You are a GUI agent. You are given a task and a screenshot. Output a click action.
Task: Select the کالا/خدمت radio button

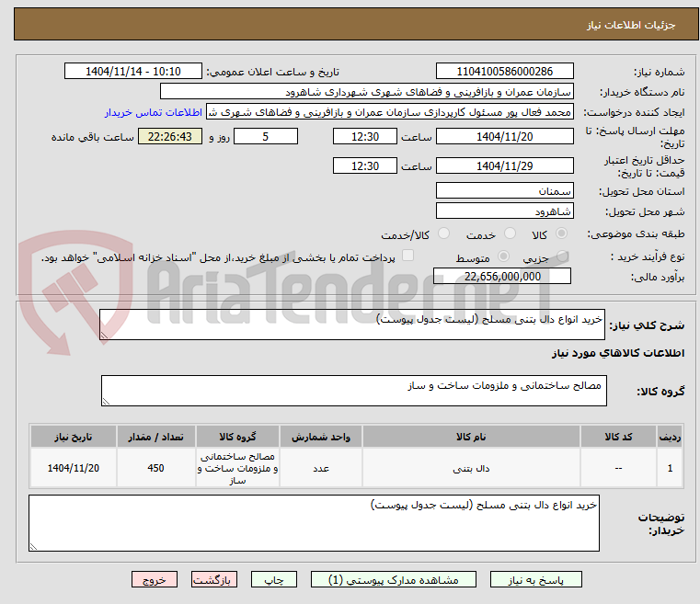[x=443, y=234]
